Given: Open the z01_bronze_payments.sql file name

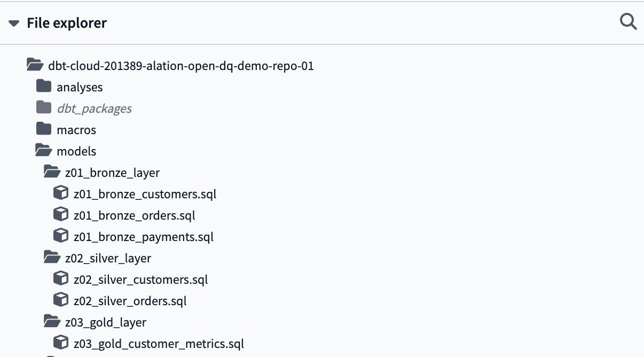Looking at the screenshot, I should pyautogui.click(x=143, y=237).
